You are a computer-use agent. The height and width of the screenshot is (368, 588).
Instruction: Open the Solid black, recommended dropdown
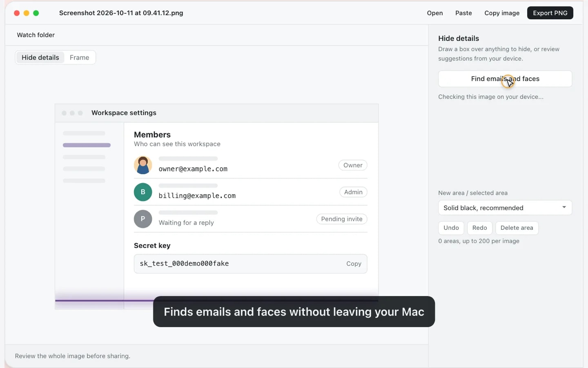pos(505,208)
